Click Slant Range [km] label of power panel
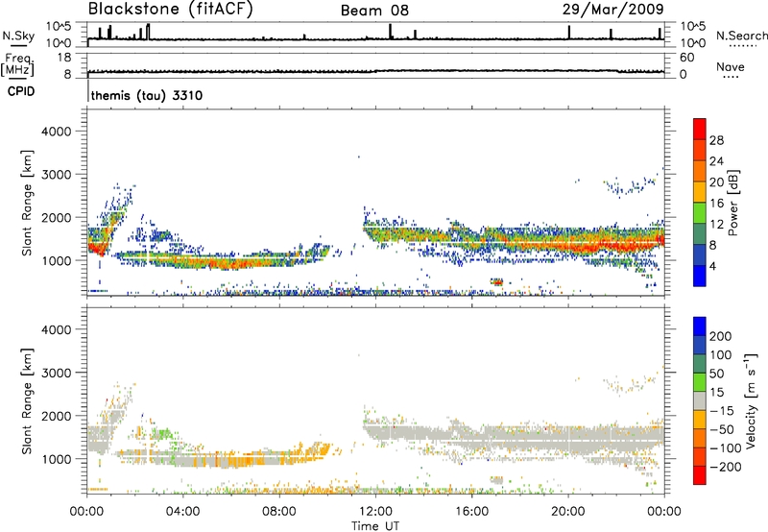 [x=27, y=203]
